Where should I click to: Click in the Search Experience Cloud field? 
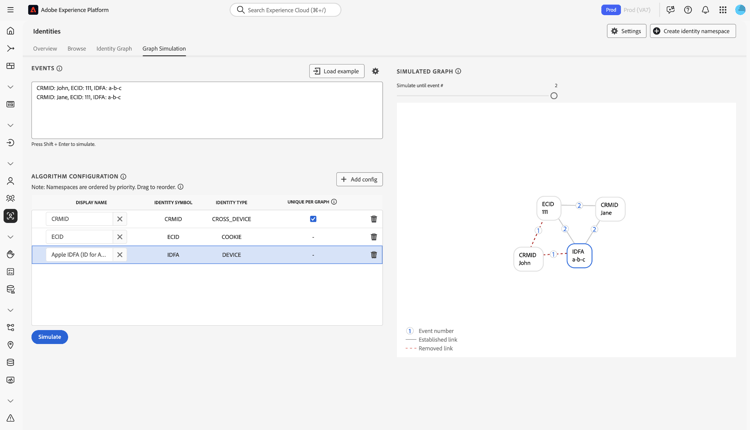[x=286, y=10]
